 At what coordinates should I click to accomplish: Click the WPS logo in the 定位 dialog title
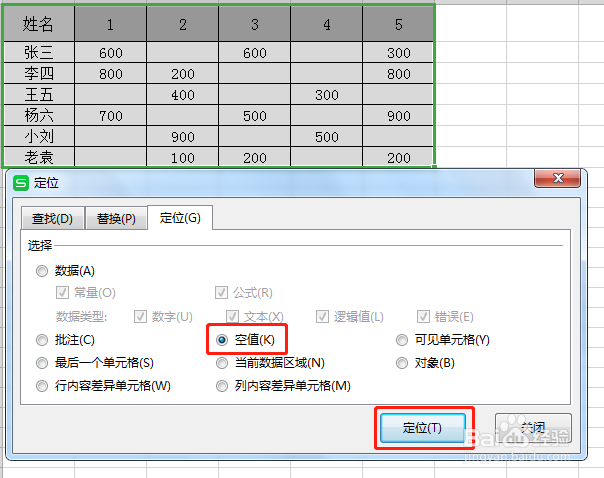click(21, 183)
